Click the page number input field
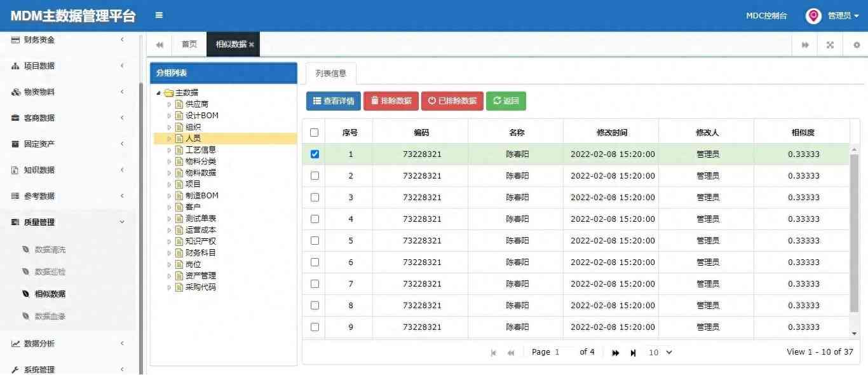The width and height of the screenshot is (868, 375). click(x=563, y=352)
